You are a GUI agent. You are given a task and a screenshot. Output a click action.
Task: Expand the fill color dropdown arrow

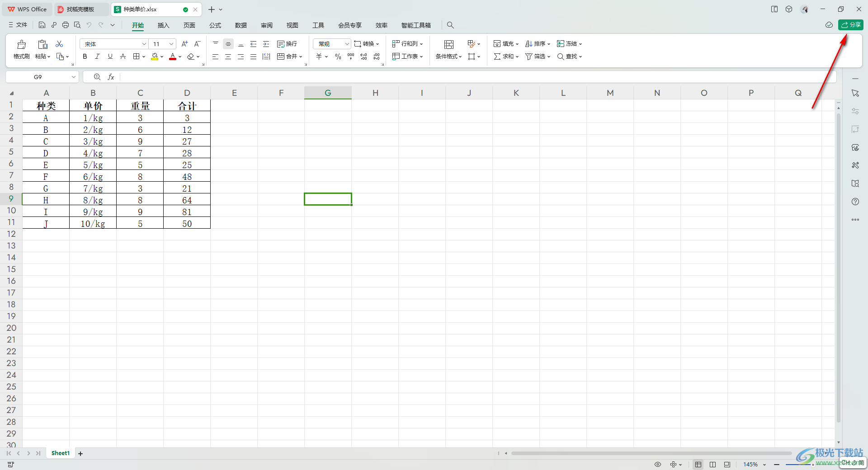(162, 57)
